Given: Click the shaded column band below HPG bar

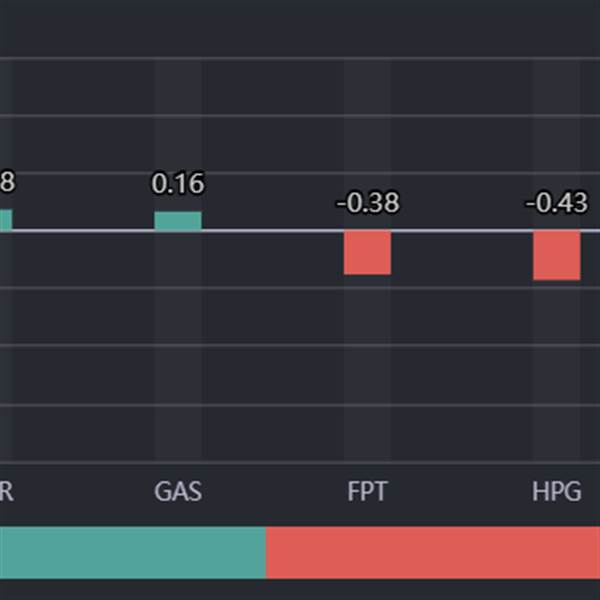Looking at the screenshot, I should click(556, 380).
